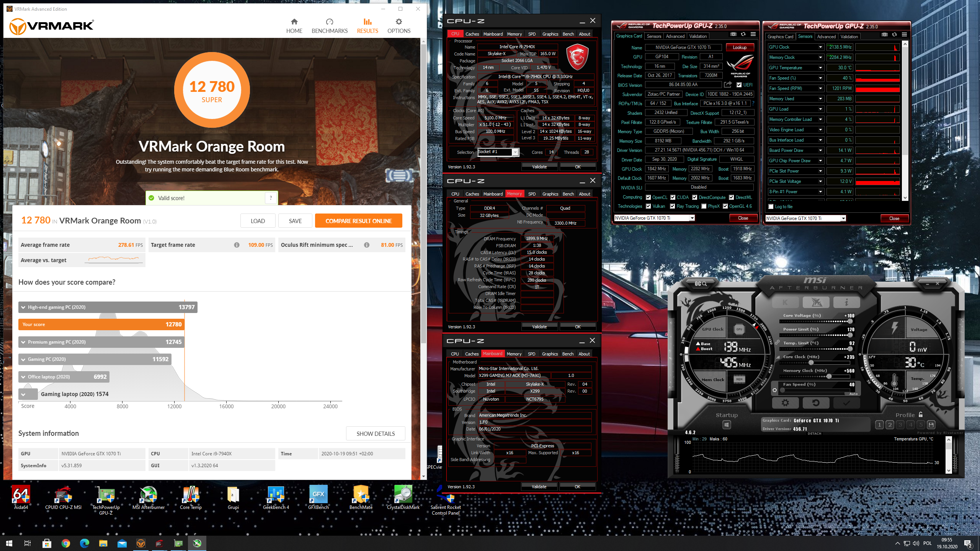
Task: Toggle the DirectCompute checkbox in GPU-Z
Action: click(694, 197)
